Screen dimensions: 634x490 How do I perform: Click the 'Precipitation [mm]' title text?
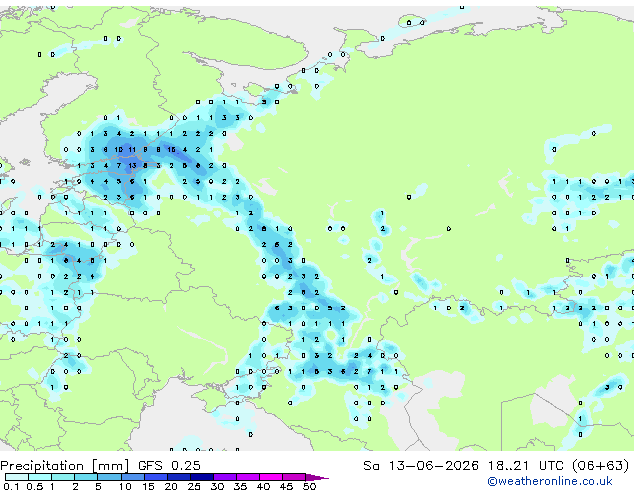(65, 466)
